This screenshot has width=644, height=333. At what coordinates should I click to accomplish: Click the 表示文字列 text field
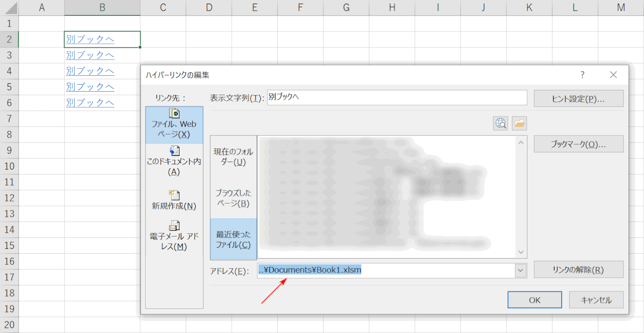pos(397,97)
